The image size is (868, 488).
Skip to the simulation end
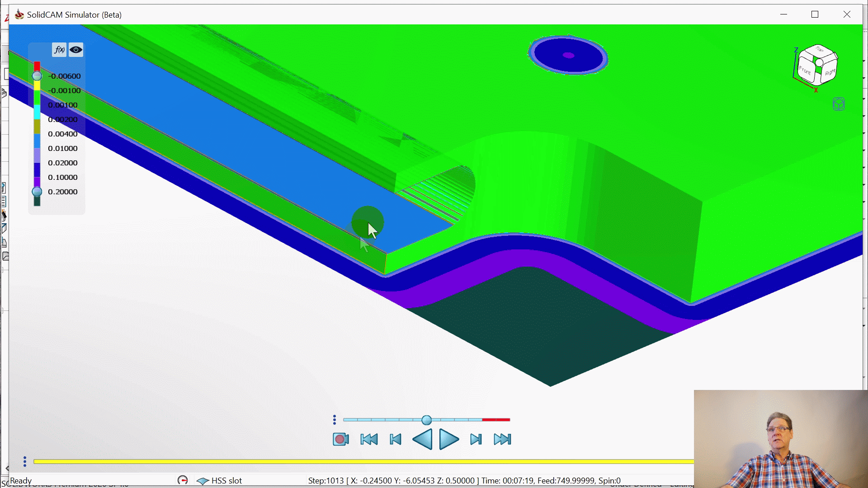[502, 439]
